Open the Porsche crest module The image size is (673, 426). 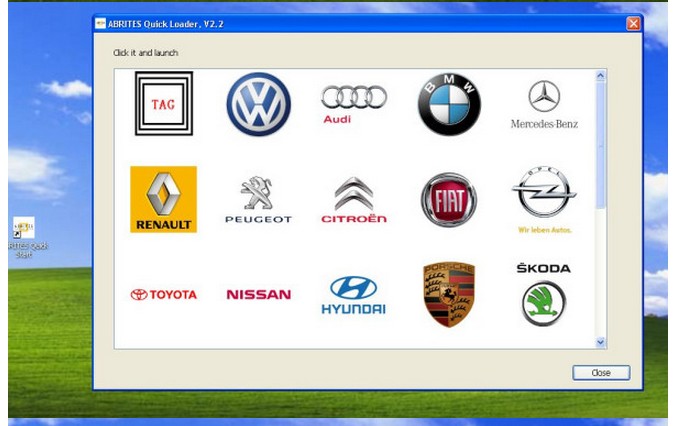[x=449, y=294]
